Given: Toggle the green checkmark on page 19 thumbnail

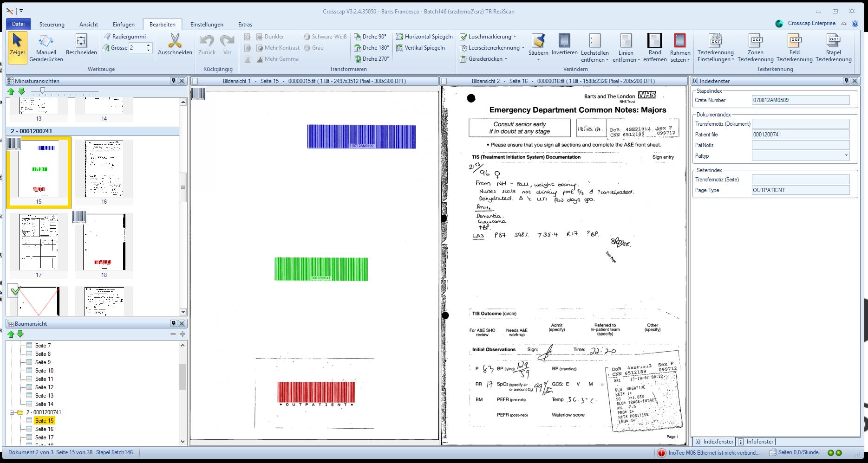Looking at the screenshot, I should tap(15, 290).
